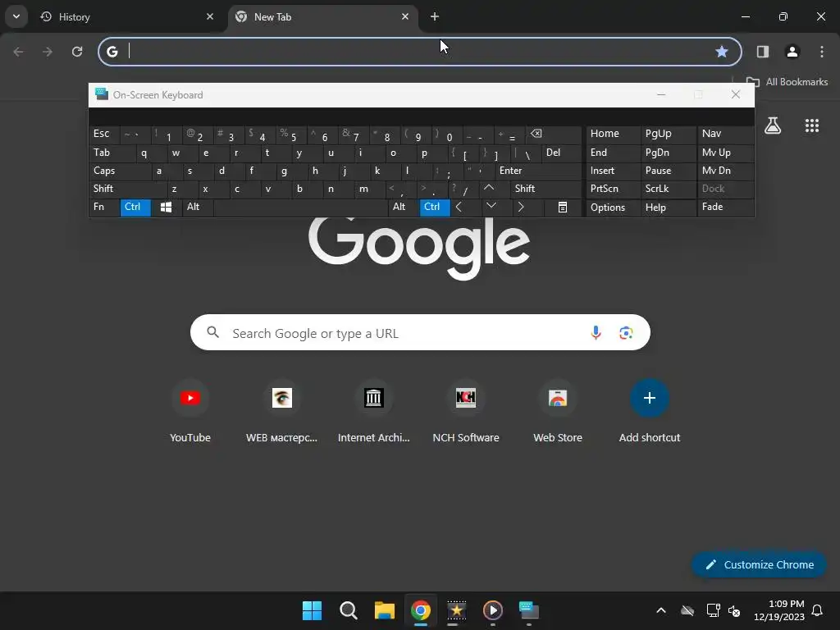Image resolution: width=840 pixels, height=630 pixels.
Task: Open Chrome's three-dot menu
Action: (x=822, y=52)
